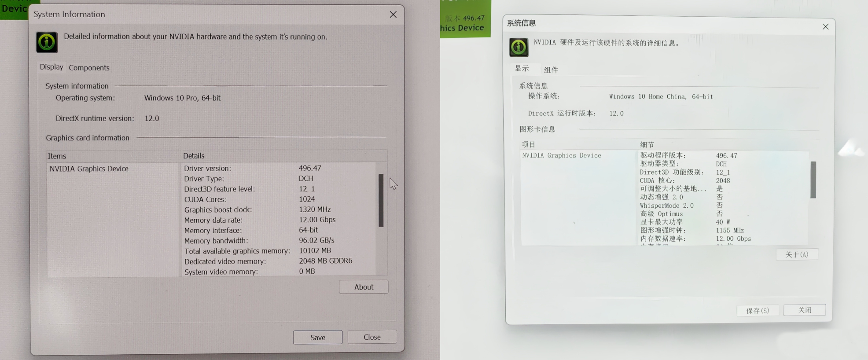This screenshot has height=360, width=868.
Task: Click the text Windows 10 Home China, 64-bit
Action: [x=661, y=97]
